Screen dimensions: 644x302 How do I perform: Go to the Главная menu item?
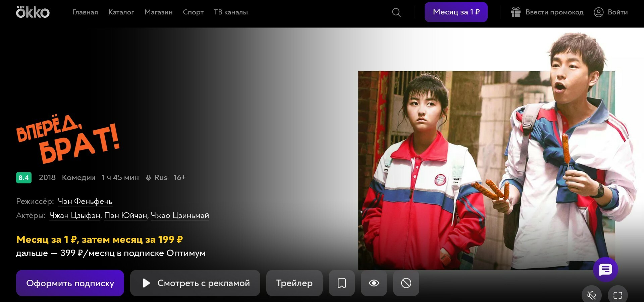pyautogui.click(x=85, y=12)
